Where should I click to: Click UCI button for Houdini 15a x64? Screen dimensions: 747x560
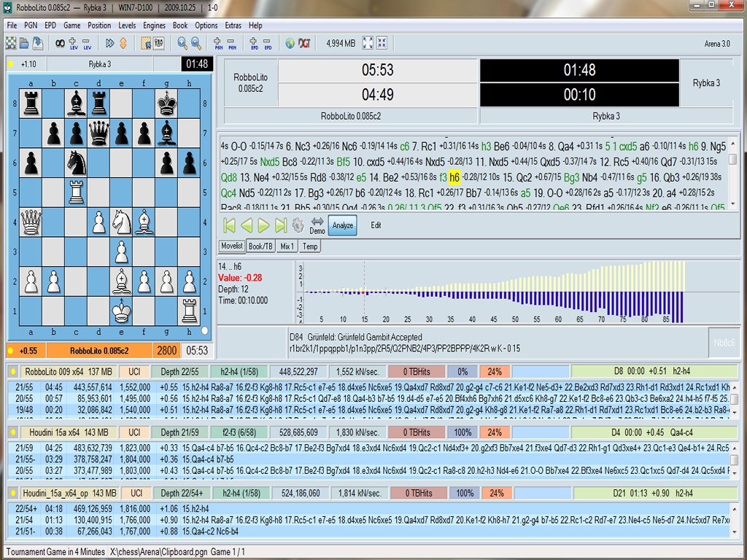(x=134, y=432)
